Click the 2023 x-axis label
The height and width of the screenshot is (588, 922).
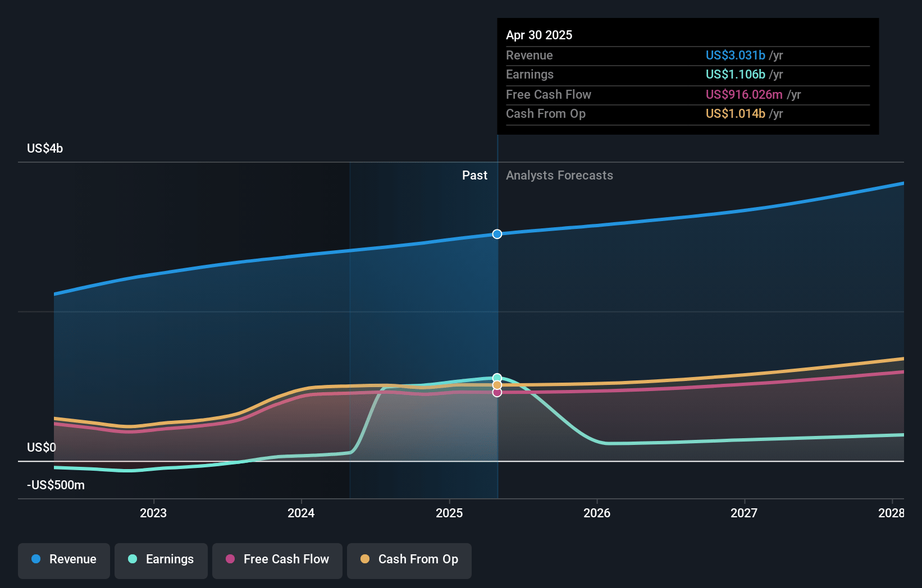(153, 513)
